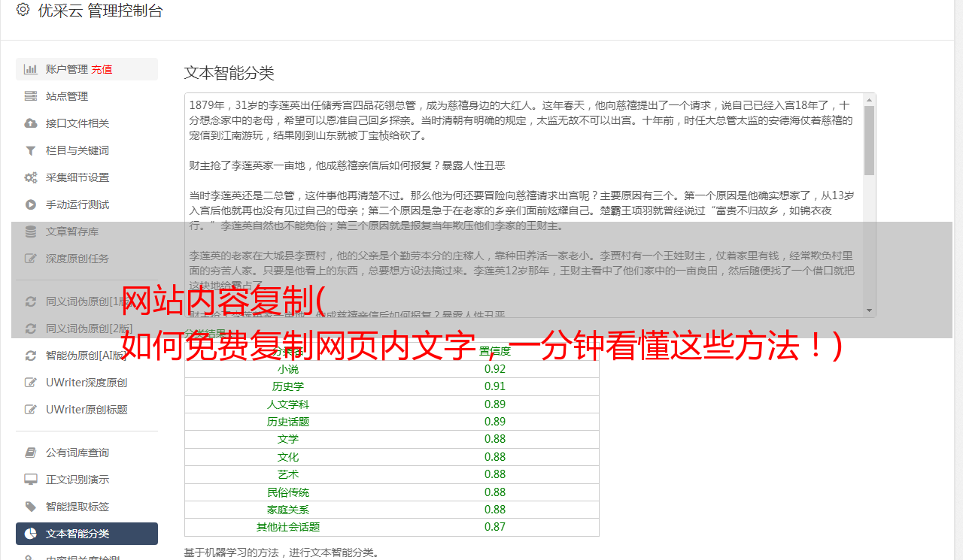Click the monitor icon for 正文识别演示

[31, 480]
